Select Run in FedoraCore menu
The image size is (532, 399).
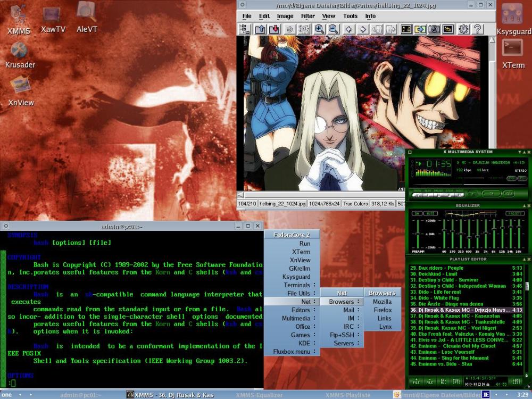292,243
